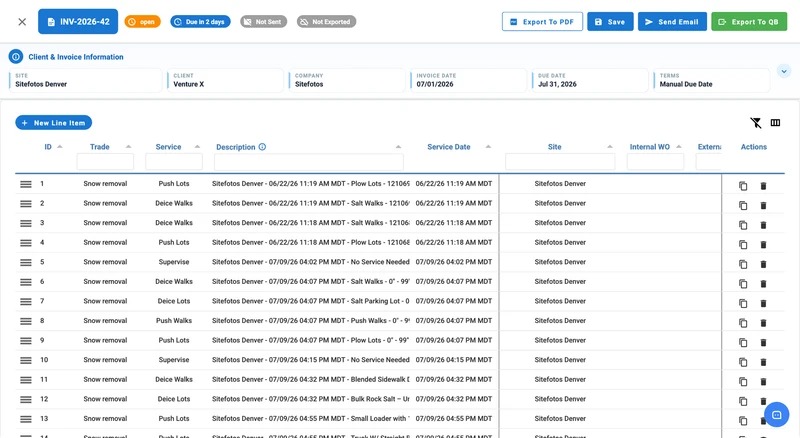The height and width of the screenshot is (438, 800).
Task: Sort by the Service Date column
Action: (x=488, y=147)
